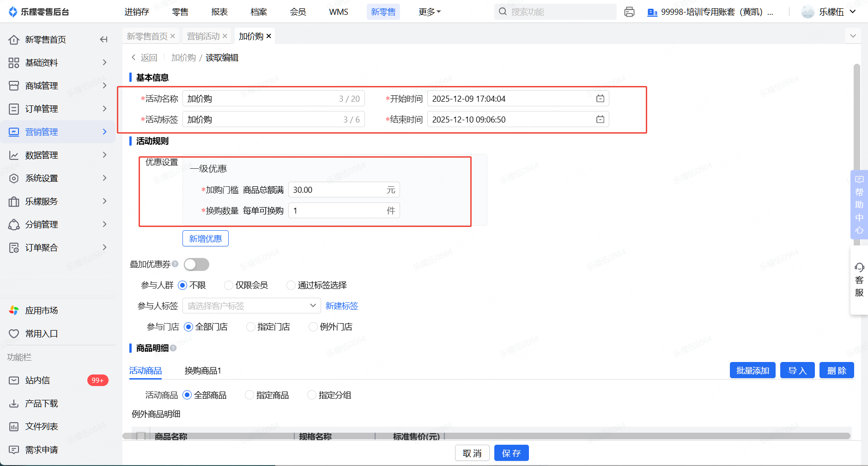Click the 取消 button

tap(472, 453)
